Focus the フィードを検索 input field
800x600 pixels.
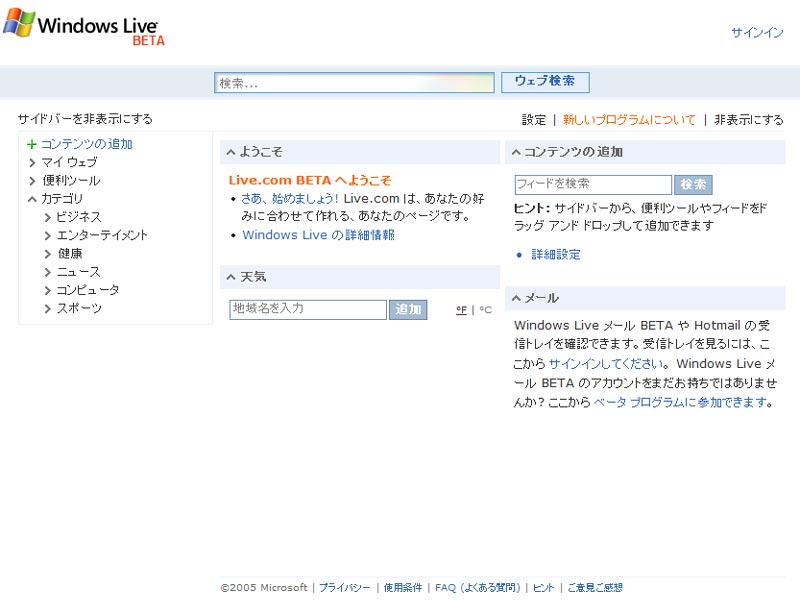coord(593,185)
